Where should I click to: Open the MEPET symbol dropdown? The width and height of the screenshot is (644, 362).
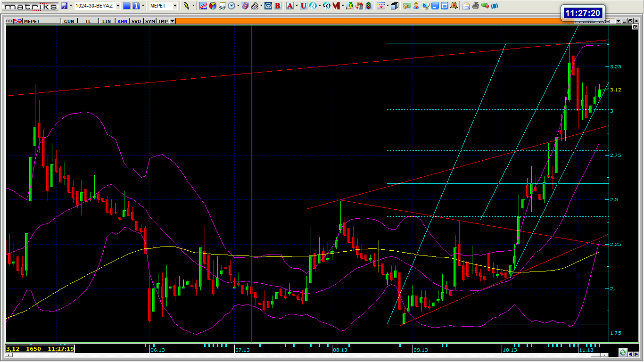[x=175, y=6]
